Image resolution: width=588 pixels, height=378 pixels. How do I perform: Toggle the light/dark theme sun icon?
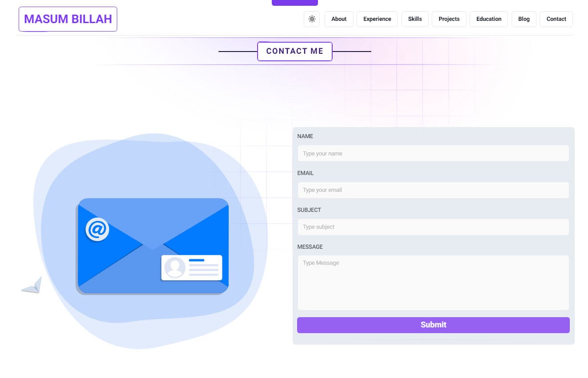(x=312, y=19)
